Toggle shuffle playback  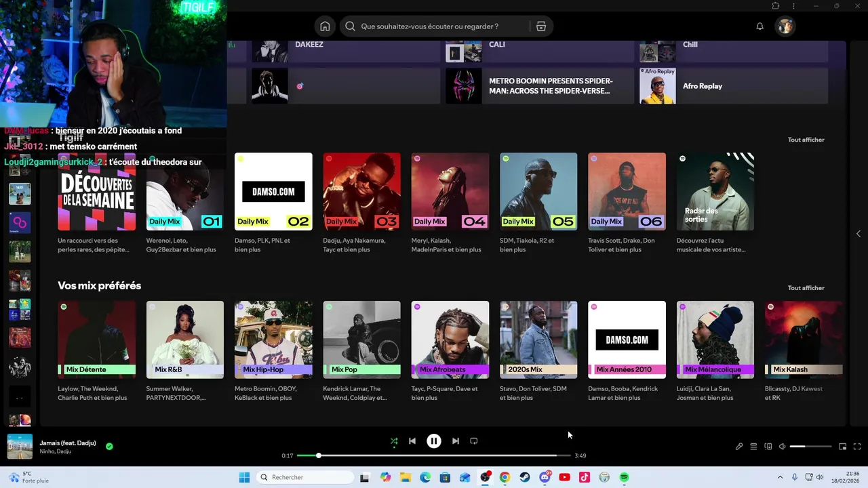[394, 441]
